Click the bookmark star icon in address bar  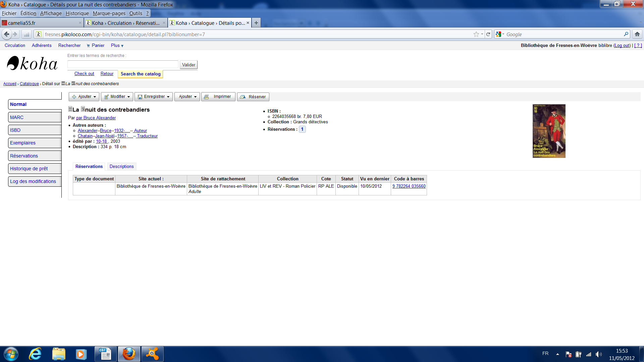476,34
